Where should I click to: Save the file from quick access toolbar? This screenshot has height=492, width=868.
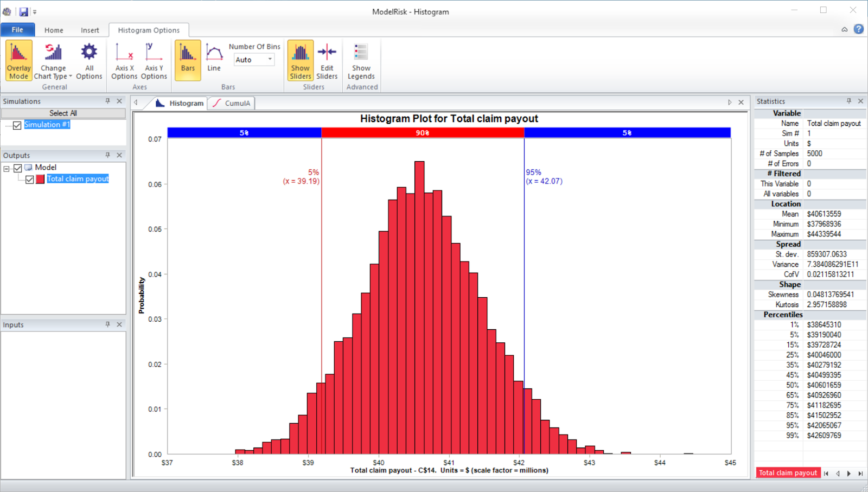[x=23, y=11]
